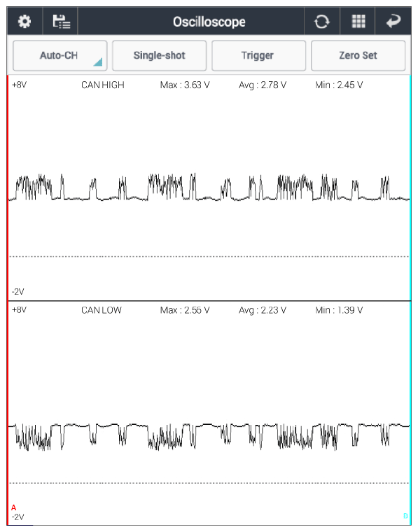This screenshot has width=418, height=532.
Task: Click the CAN HIGH zero-volt dotted line
Action: pos(209,256)
